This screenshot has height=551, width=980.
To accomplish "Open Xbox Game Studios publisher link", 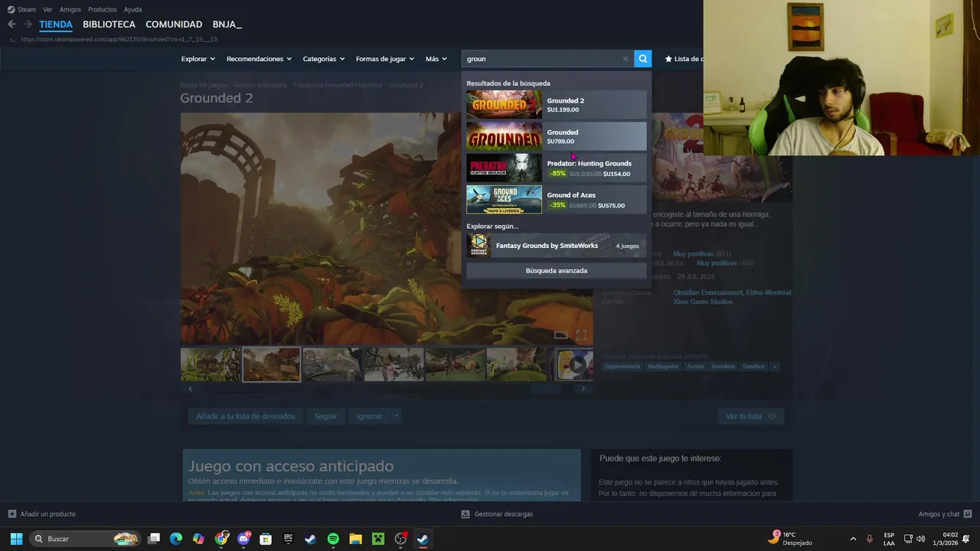I will tap(703, 302).
